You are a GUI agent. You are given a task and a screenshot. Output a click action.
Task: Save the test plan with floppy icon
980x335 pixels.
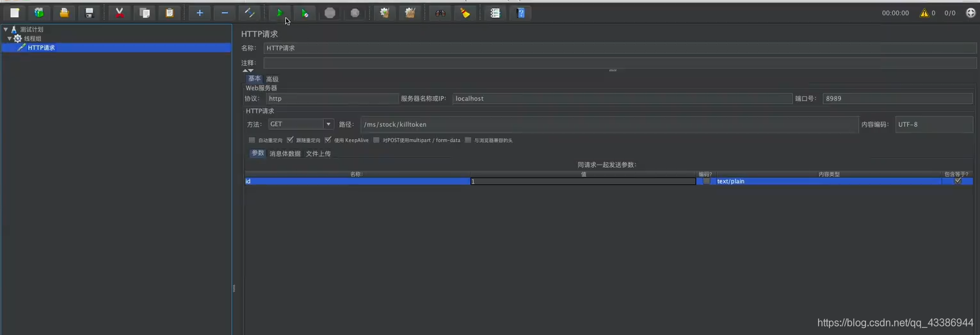click(89, 13)
